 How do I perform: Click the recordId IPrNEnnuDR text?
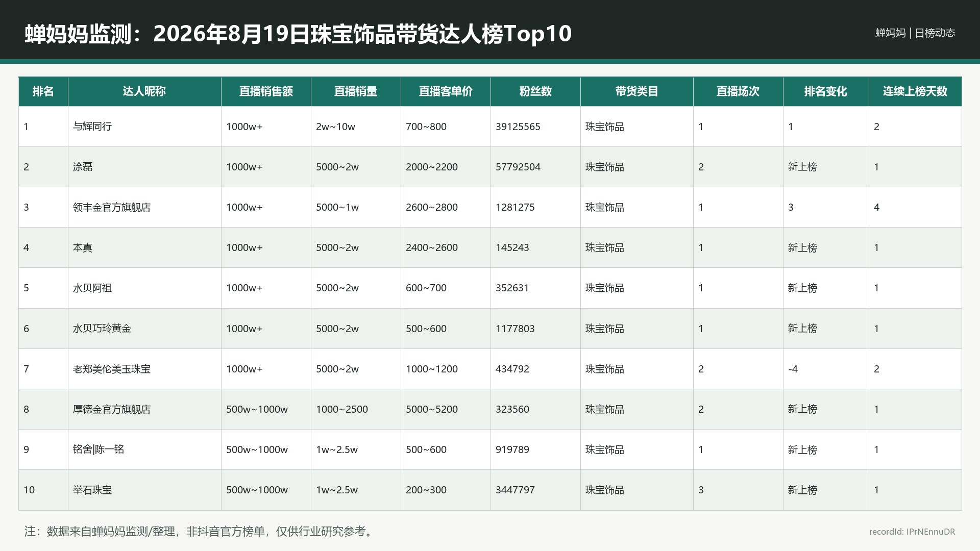tap(912, 532)
